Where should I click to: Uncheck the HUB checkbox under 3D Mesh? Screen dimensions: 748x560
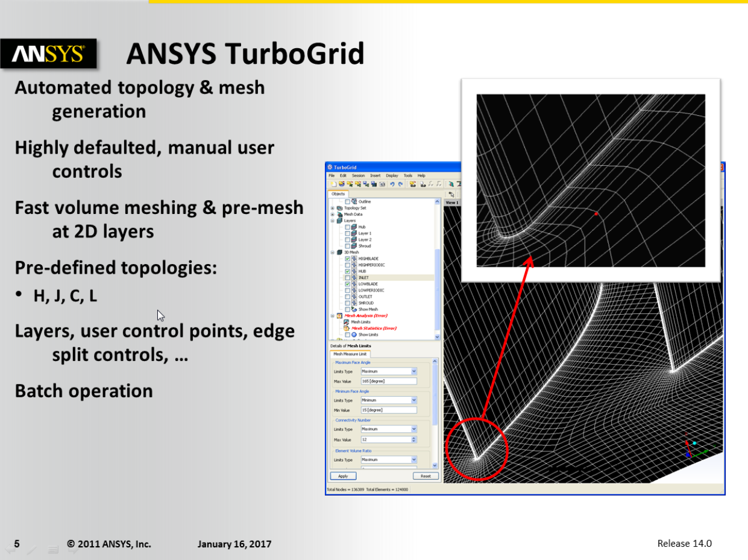point(347,271)
